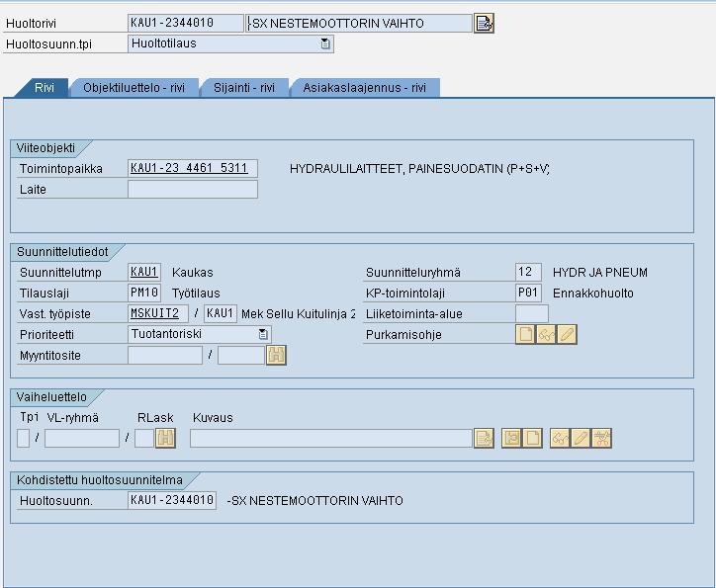Click the Kaukas plant name text
This screenshot has height=588, width=716.
point(192,273)
